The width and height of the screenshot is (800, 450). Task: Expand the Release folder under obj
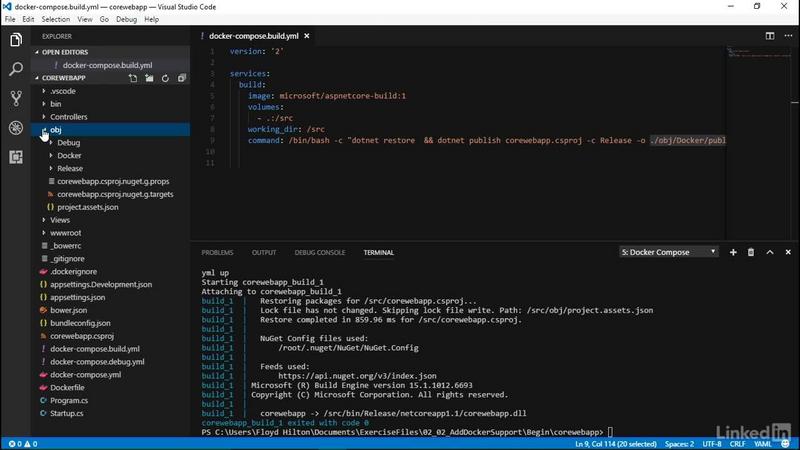pyautogui.click(x=70, y=168)
